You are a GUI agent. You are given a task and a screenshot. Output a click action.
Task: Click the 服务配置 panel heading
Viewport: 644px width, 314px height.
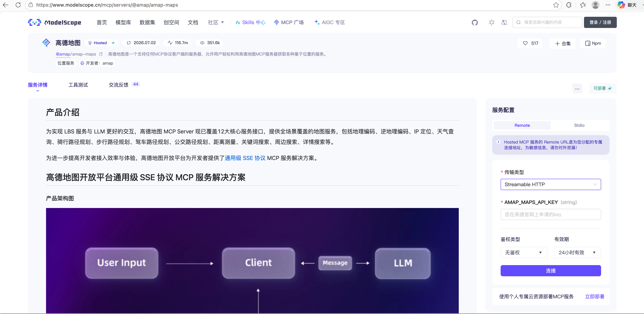[503, 110]
